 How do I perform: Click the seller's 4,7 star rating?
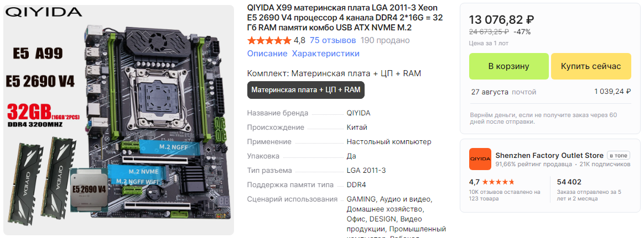491,182
